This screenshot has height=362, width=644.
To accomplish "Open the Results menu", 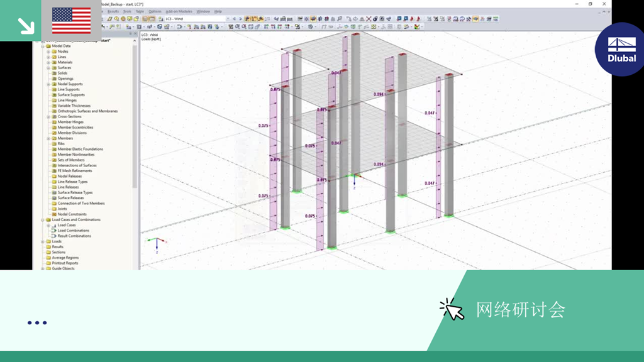I will (x=113, y=11).
